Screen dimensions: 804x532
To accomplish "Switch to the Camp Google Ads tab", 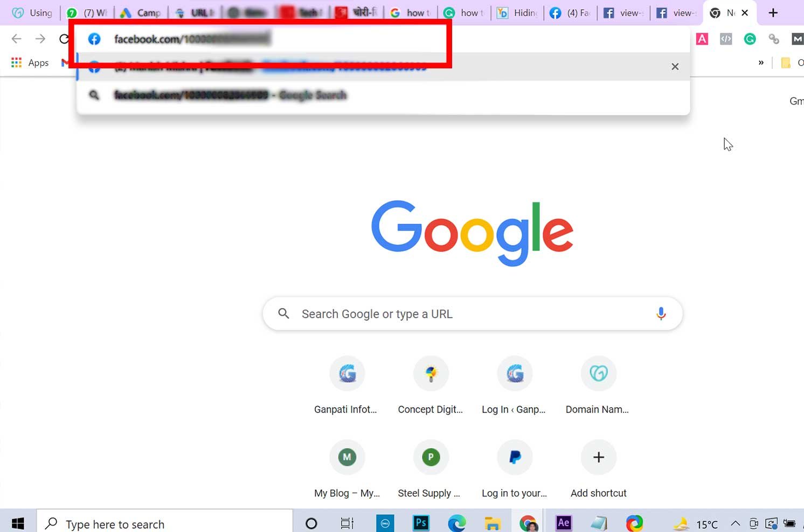I will [x=141, y=12].
